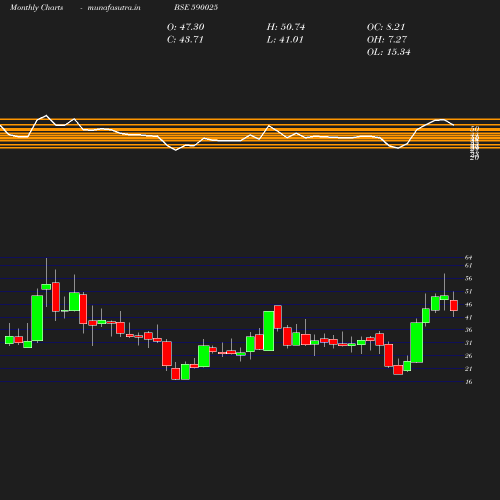Select the low value "L: 41.01"

click(285, 40)
